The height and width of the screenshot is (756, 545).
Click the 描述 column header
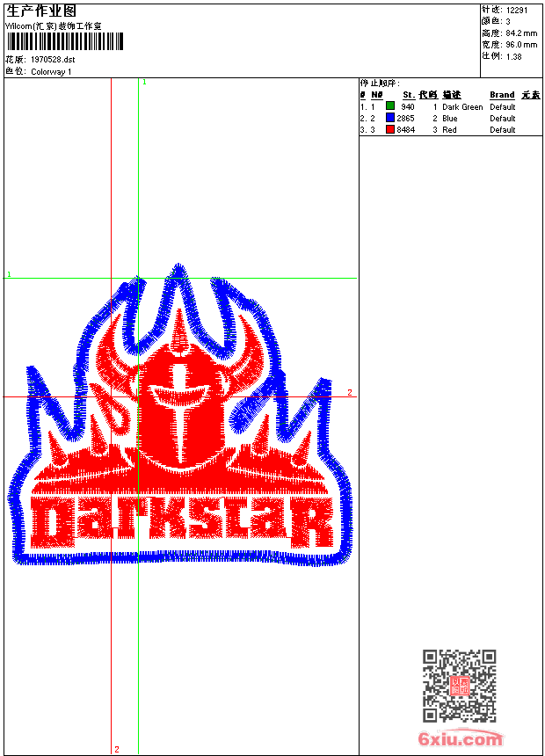click(x=451, y=95)
